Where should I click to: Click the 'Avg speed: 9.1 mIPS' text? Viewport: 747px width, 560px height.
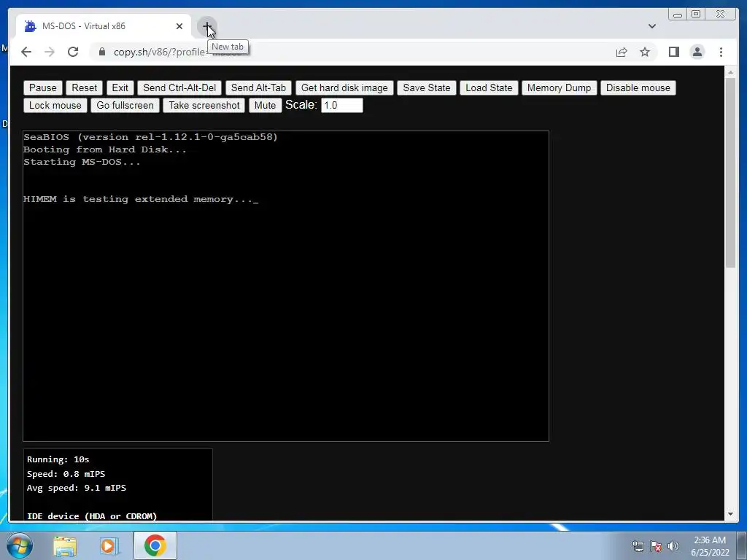tap(76, 488)
